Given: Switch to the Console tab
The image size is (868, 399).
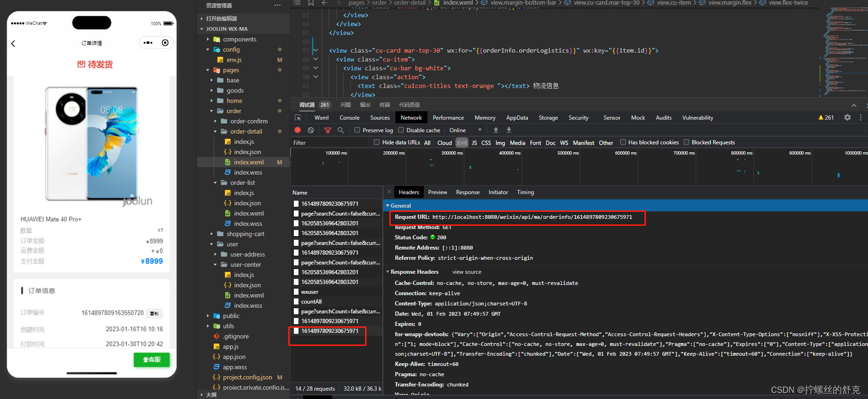Looking at the screenshot, I should coord(349,118).
